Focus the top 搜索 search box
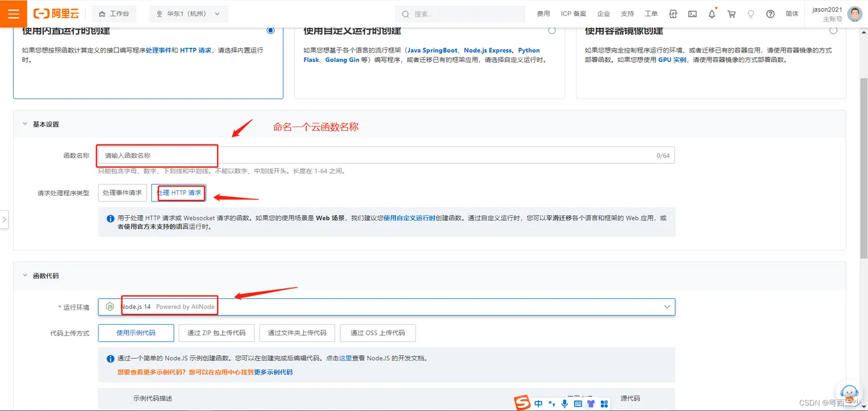This screenshot has height=411, width=868. click(x=460, y=14)
